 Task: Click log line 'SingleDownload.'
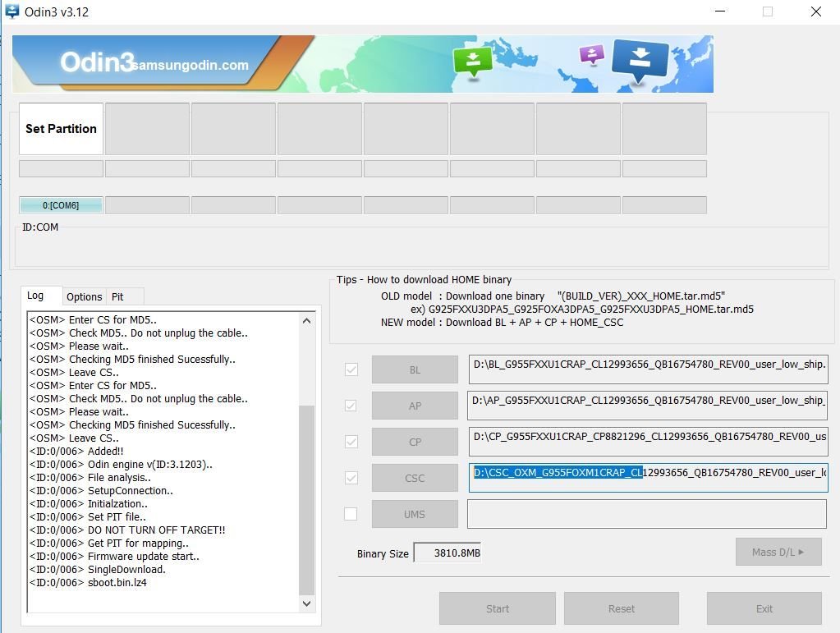[x=98, y=569]
